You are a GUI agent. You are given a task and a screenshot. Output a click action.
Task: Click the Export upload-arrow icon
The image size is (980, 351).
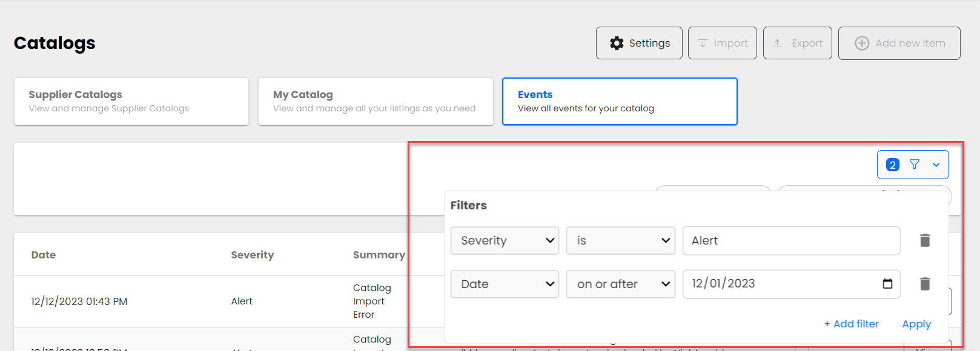778,43
